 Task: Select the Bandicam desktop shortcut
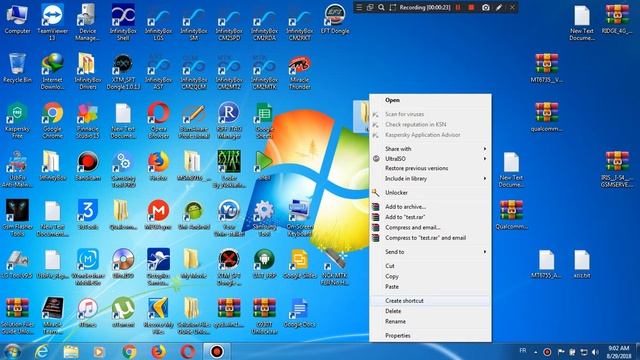click(x=88, y=166)
